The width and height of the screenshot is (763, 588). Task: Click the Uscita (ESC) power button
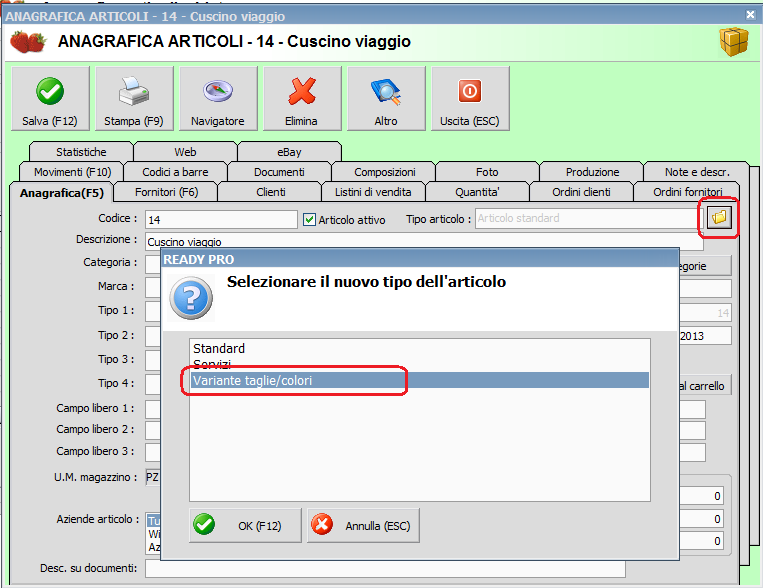point(470,99)
